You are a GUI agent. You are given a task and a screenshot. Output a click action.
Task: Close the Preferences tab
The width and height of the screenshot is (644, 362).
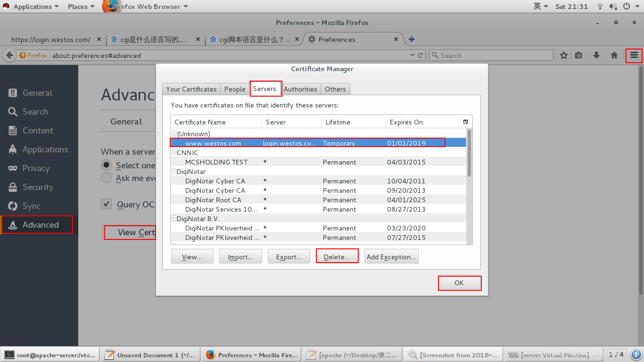point(396,40)
